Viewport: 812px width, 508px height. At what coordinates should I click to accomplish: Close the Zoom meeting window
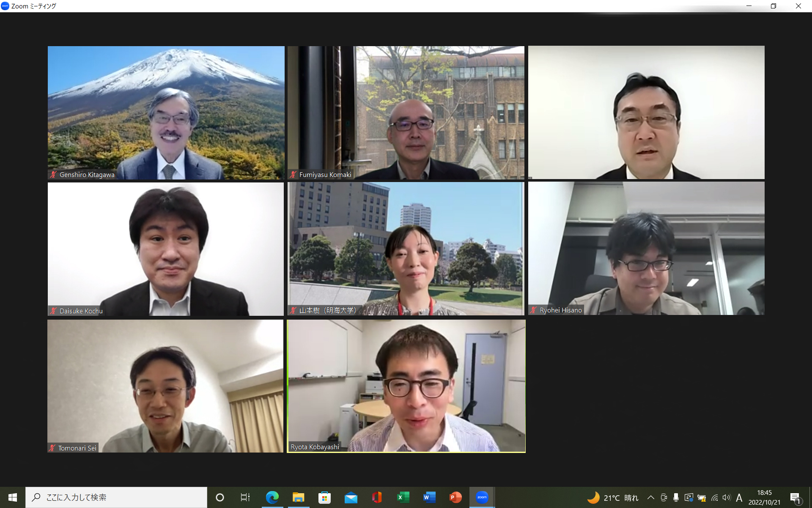tap(798, 6)
